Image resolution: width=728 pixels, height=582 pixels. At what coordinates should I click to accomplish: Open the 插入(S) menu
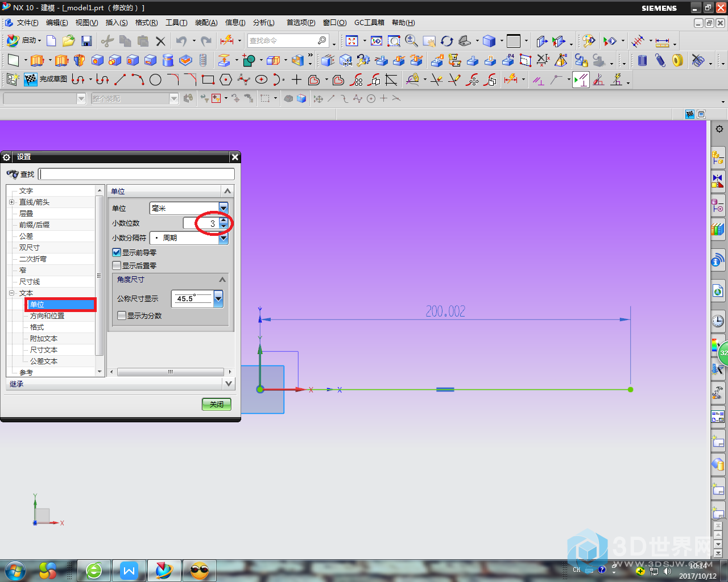(117, 23)
